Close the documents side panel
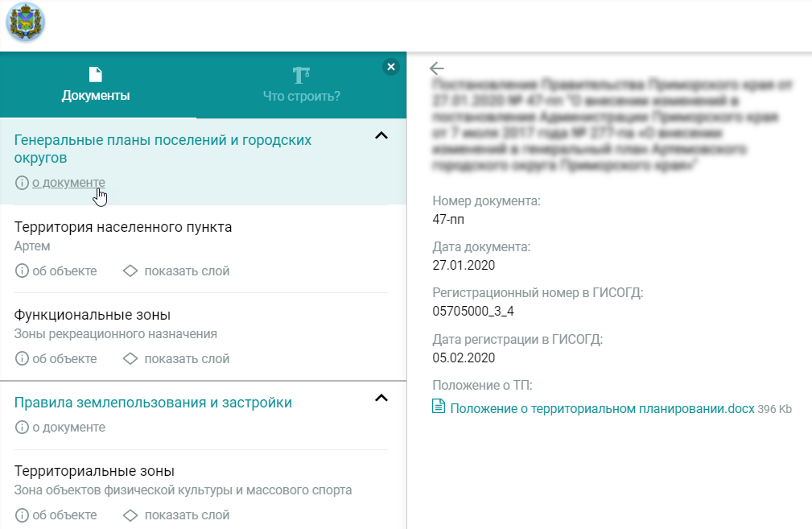This screenshot has height=529, width=812. tap(391, 67)
